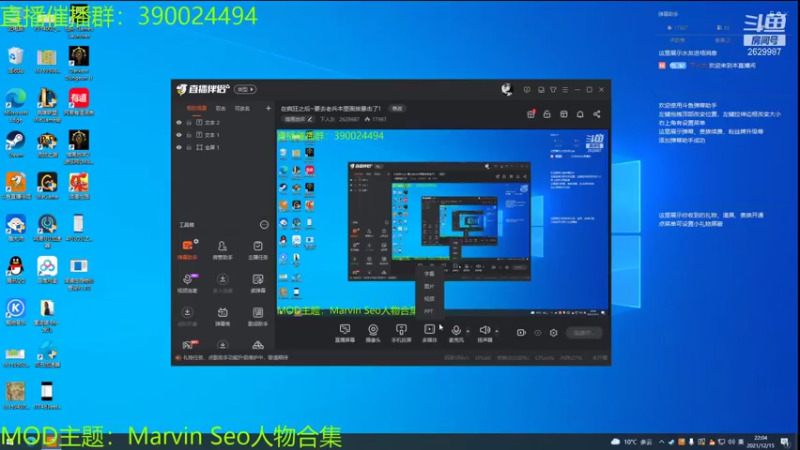Image resolution: width=800 pixels, height=450 pixels.
Task: Add 摄像头 camera source
Action: pos(373,333)
